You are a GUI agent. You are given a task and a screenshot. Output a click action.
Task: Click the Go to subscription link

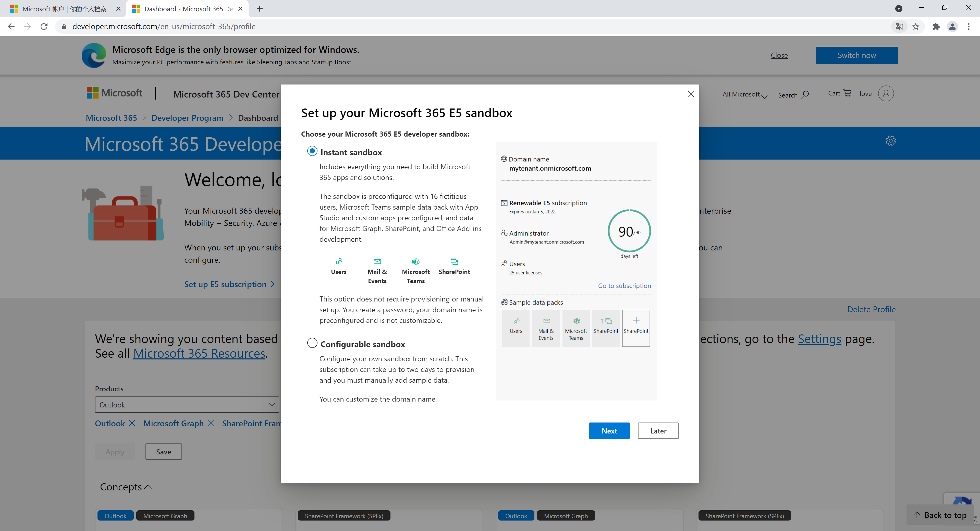(x=624, y=285)
